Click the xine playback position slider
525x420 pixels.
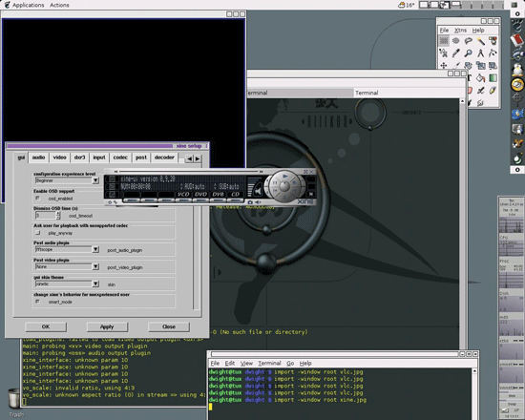pos(187,172)
